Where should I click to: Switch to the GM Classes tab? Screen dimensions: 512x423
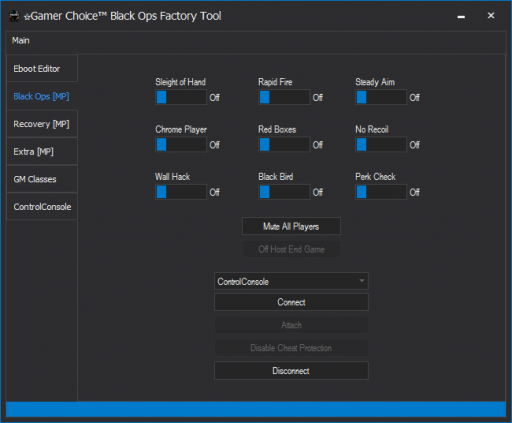click(42, 179)
